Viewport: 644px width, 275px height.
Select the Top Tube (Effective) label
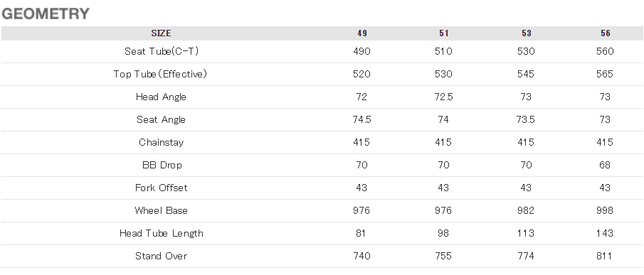tap(160, 74)
